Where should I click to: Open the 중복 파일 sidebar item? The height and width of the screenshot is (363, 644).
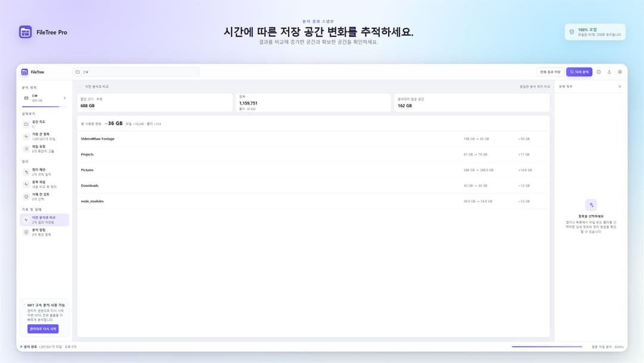[44, 184]
